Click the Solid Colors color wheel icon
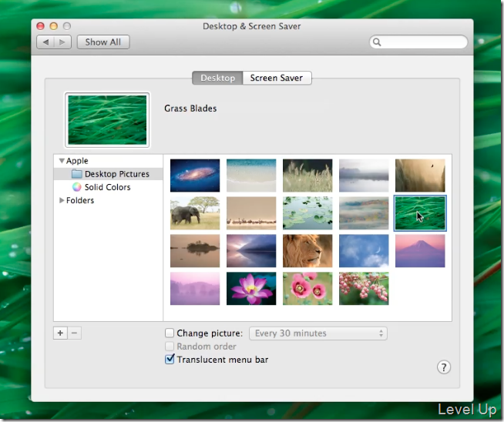This screenshot has width=504, height=422. coord(76,187)
